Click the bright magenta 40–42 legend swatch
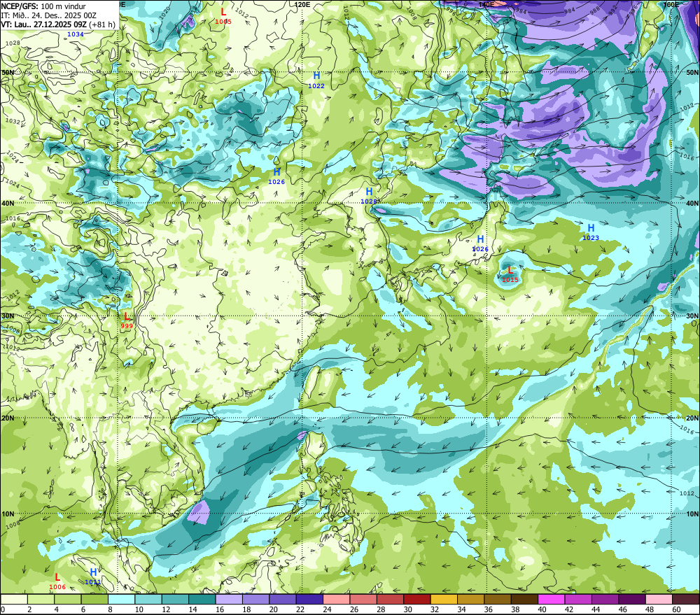700x615 pixels. [x=552, y=599]
